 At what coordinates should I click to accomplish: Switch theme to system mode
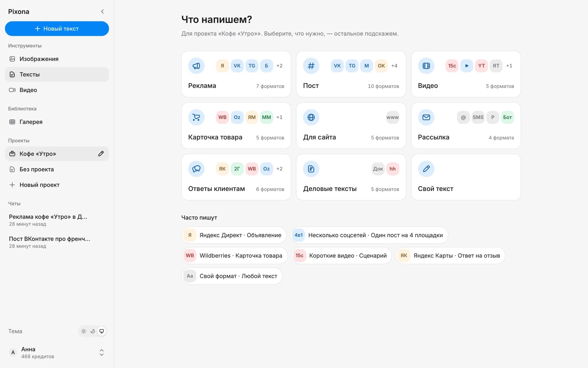102,331
